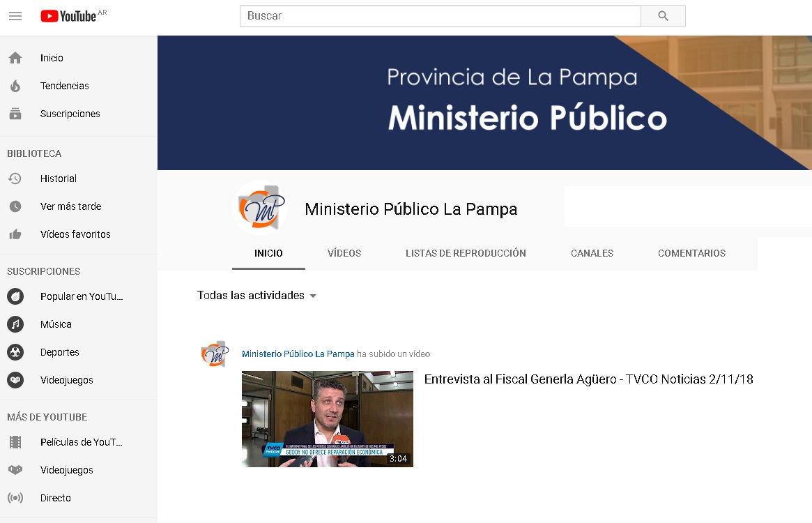Click the thumbs-up Vídeos favoritos icon
Viewport: 812px width, 523px height.
pyautogui.click(x=15, y=234)
